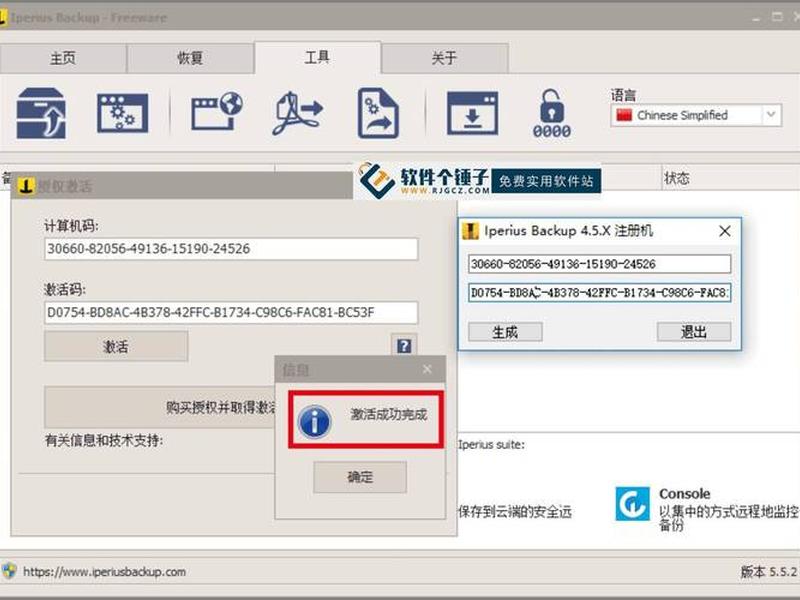Click the keygen generated activation code field
This screenshot has height=600, width=800.
[x=599, y=293]
